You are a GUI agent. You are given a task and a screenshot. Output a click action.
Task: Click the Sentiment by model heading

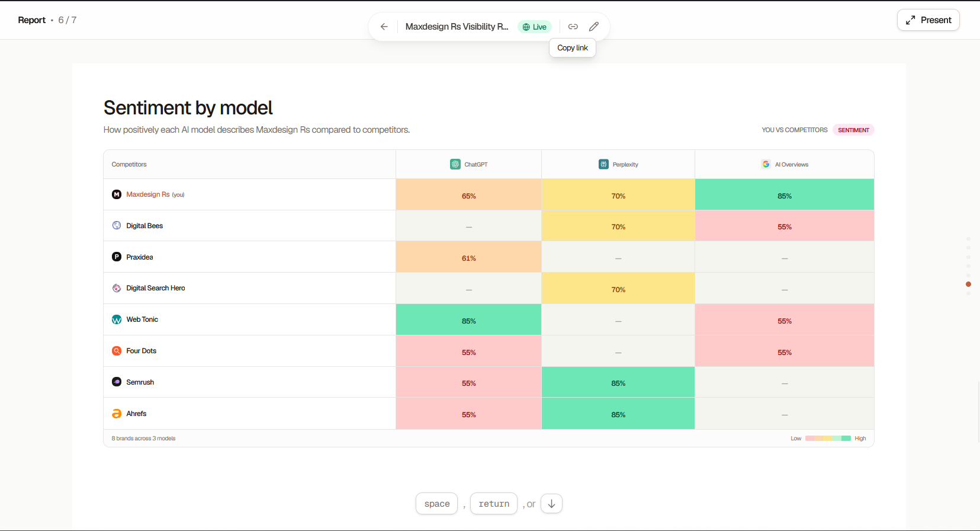(188, 108)
